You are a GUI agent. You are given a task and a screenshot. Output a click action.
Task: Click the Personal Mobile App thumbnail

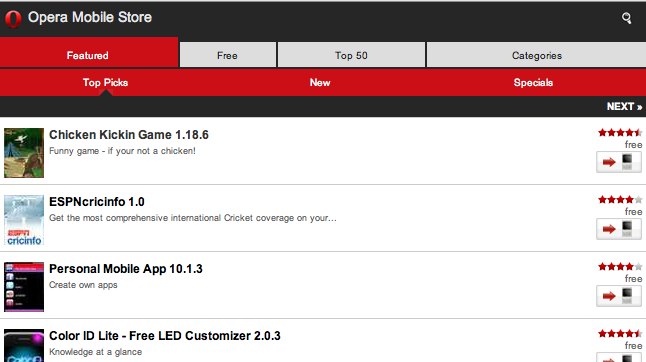tap(24, 287)
